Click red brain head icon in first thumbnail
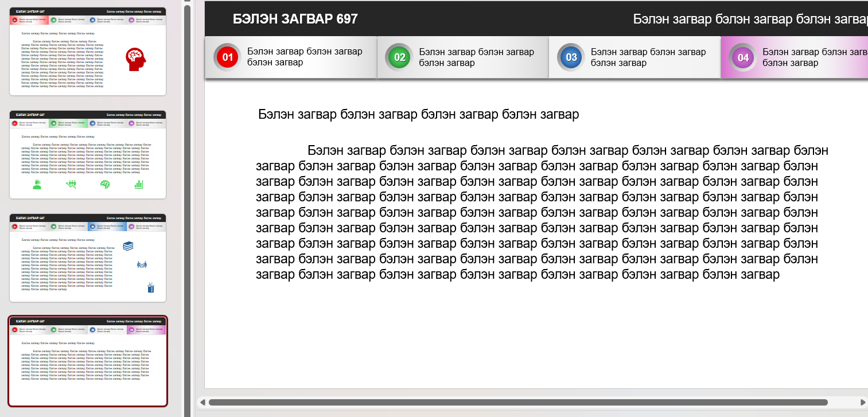868x417 pixels. [x=137, y=59]
